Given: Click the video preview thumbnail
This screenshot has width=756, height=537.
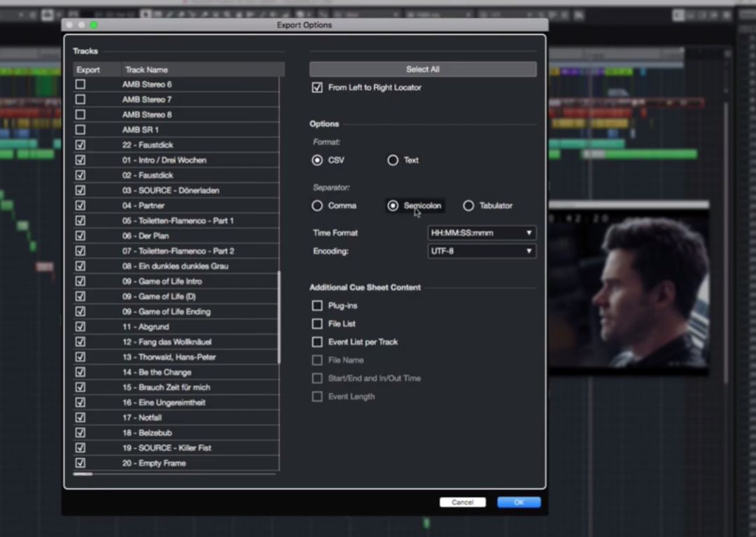Looking at the screenshot, I should (628, 287).
